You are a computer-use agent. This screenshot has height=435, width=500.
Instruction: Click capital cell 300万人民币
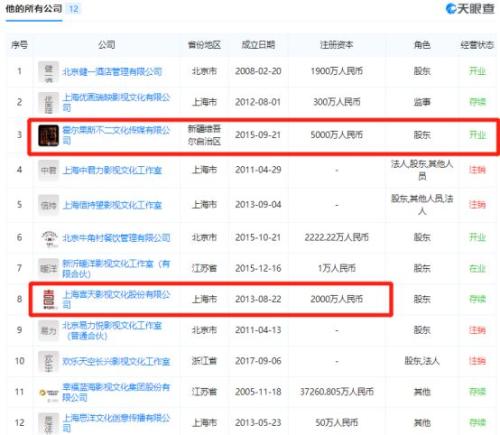(x=337, y=102)
